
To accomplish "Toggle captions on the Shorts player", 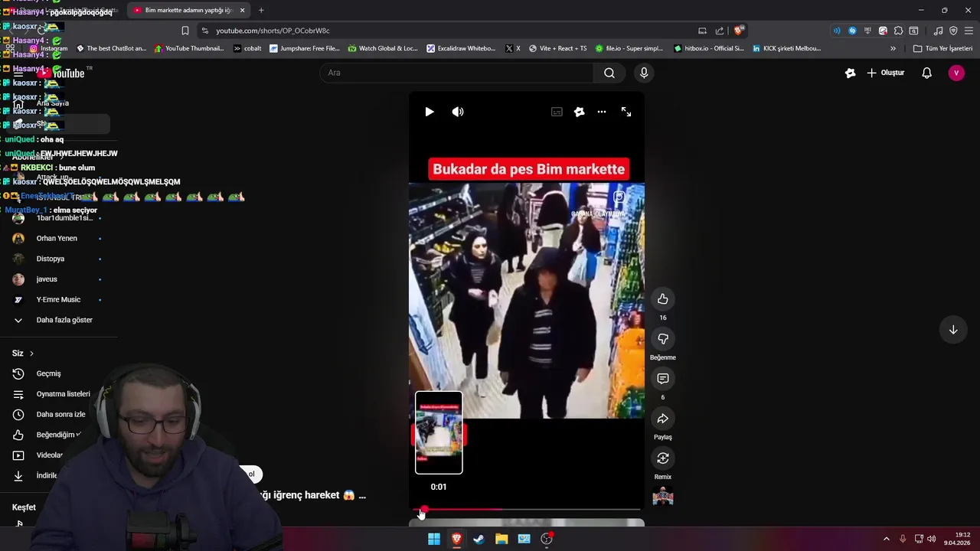I will (x=557, y=112).
